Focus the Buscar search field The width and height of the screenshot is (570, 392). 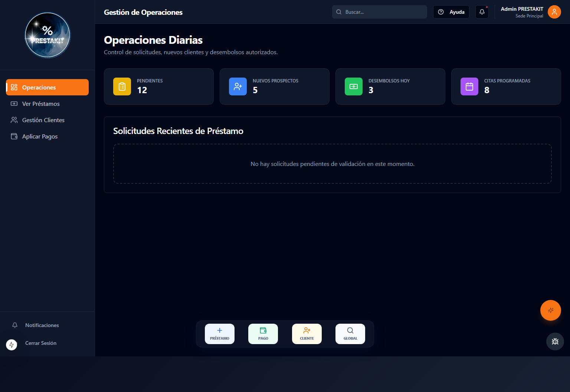pyautogui.click(x=379, y=12)
